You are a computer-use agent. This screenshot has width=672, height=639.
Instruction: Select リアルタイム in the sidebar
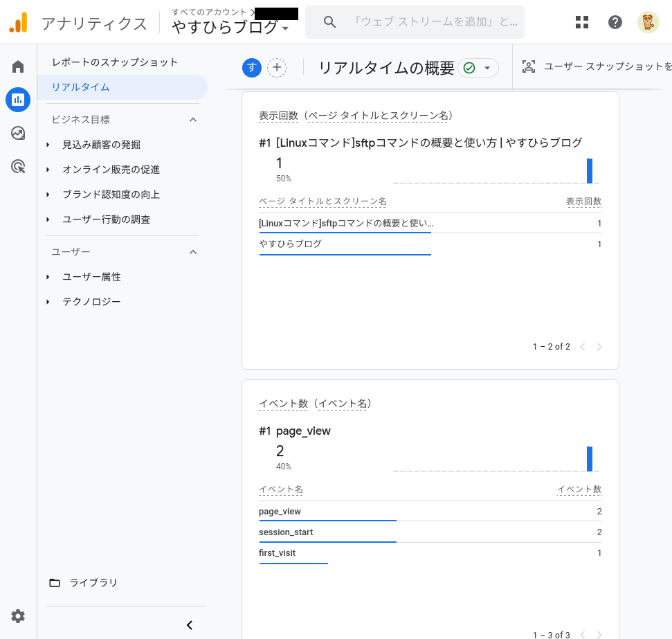80,87
